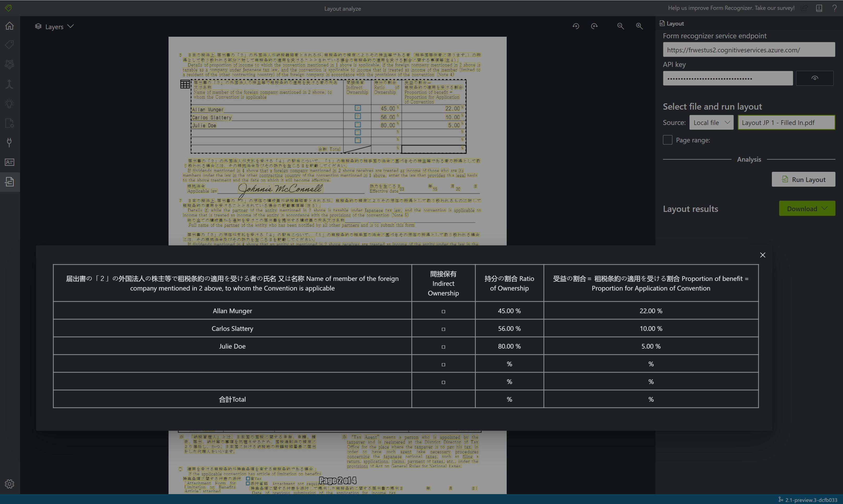Click the settings gear icon
843x504 pixels.
coord(10,484)
